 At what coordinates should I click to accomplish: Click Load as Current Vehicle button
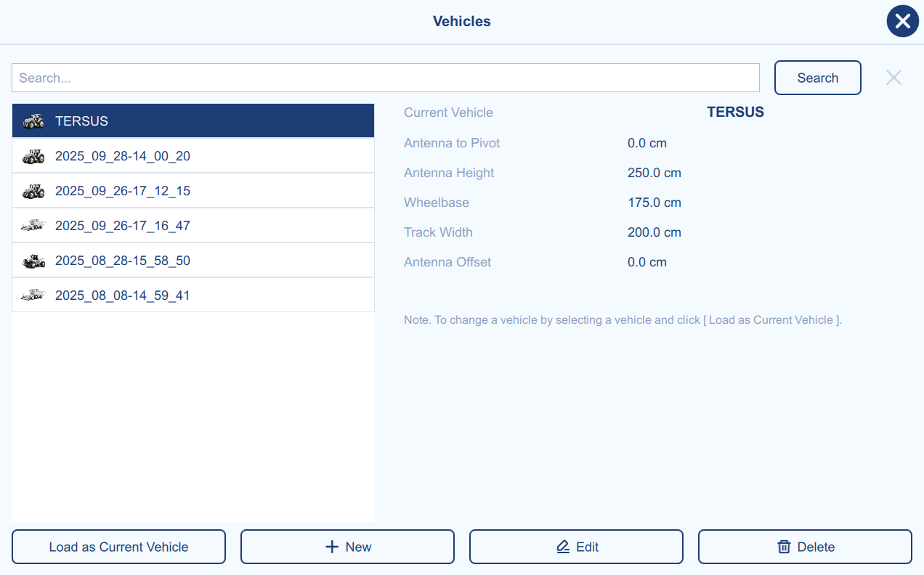click(x=118, y=547)
